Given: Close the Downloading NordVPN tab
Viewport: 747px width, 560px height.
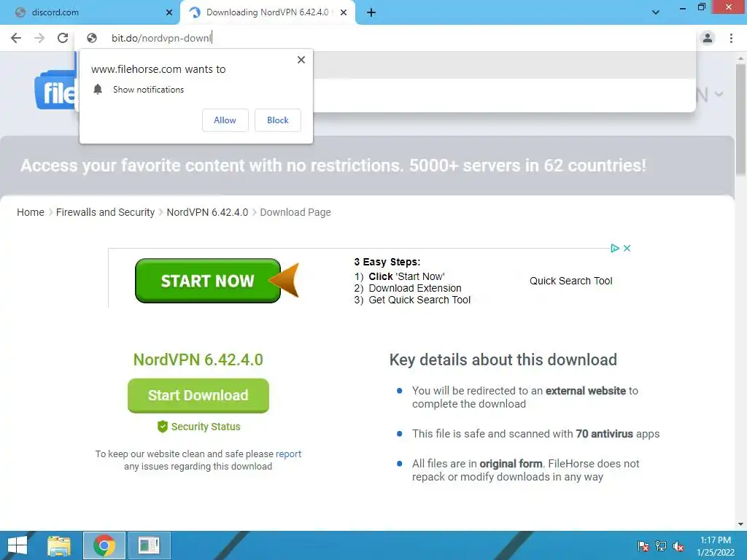Looking at the screenshot, I should coord(344,12).
